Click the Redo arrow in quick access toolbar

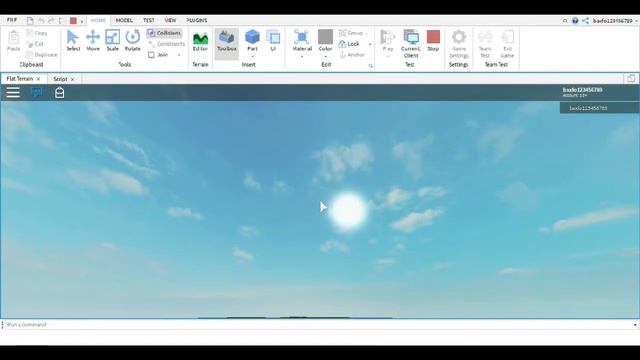[51, 20]
